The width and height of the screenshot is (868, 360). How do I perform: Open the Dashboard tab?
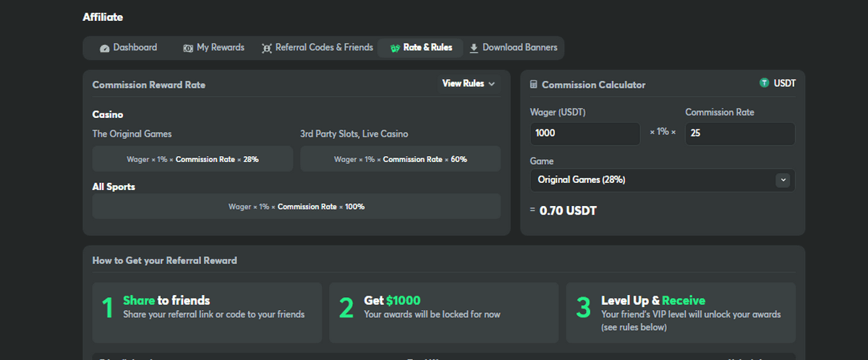click(x=135, y=48)
